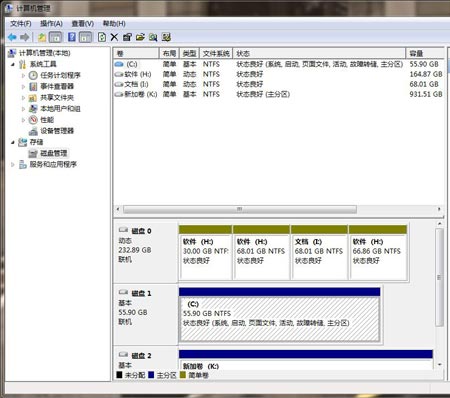450x398 pixels.
Task: Select the 新加卷 (K:) partition on 磁盘 2
Action: tap(306, 360)
